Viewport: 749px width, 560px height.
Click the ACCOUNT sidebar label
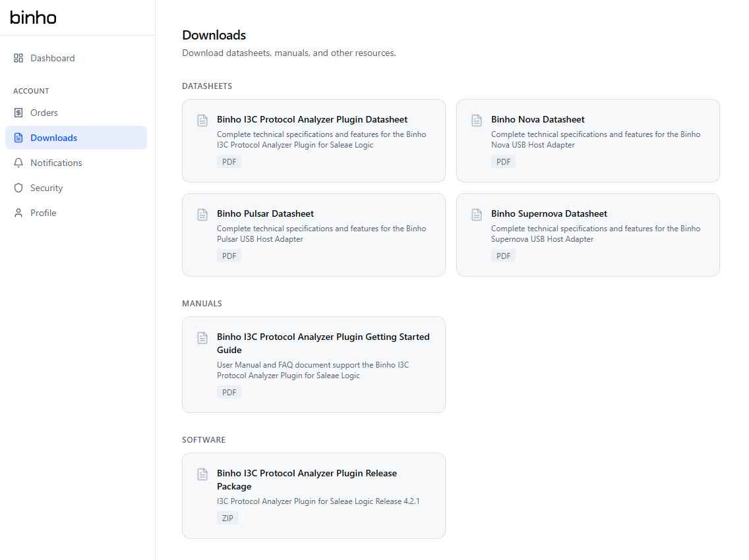point(31,91)
